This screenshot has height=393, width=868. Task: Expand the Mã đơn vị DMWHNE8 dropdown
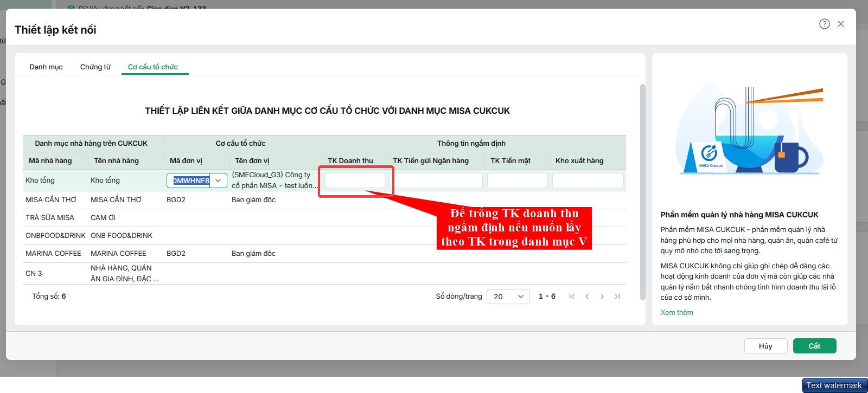[x=218, y=181]
